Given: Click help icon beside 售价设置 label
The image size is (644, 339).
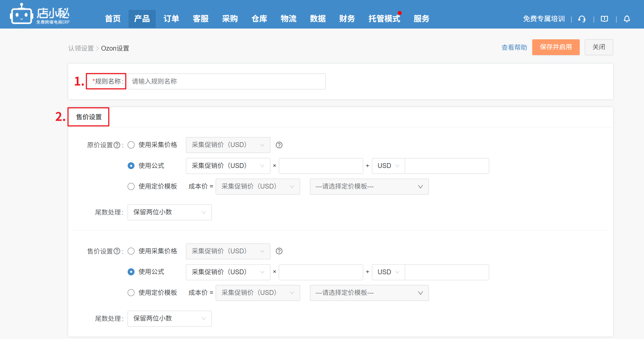Looking at the screenshot, I should pos(117,251).
